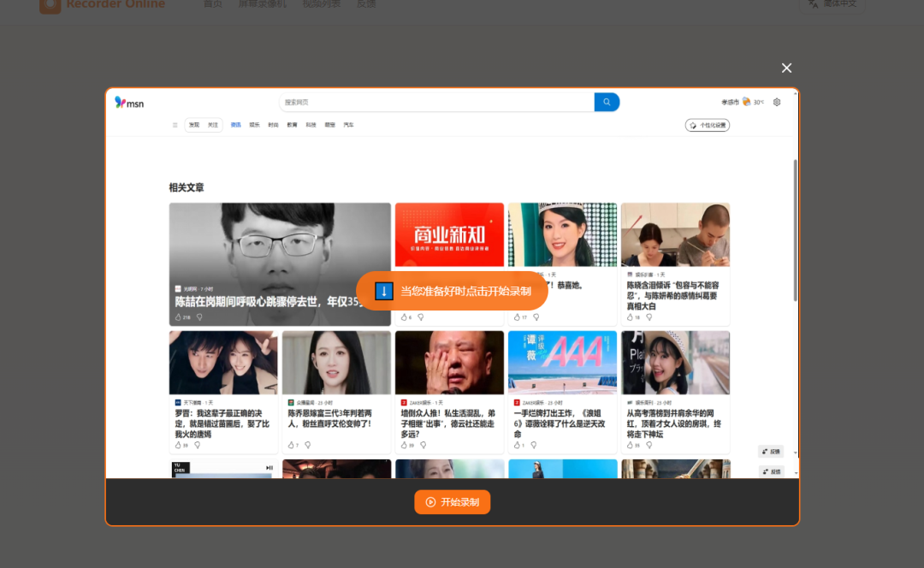Click the 天下潮商 source label

pos(194,402)
